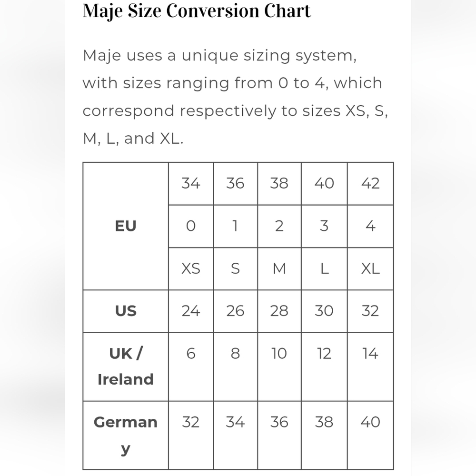Viewport: 476px width, 476px height.
Task: Select the EU row header cell
Action: coord(126,226)
